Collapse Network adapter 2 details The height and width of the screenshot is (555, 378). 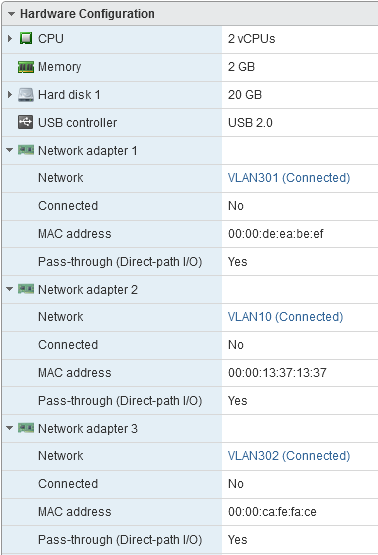pyautogui.click(x=10, y=290)
